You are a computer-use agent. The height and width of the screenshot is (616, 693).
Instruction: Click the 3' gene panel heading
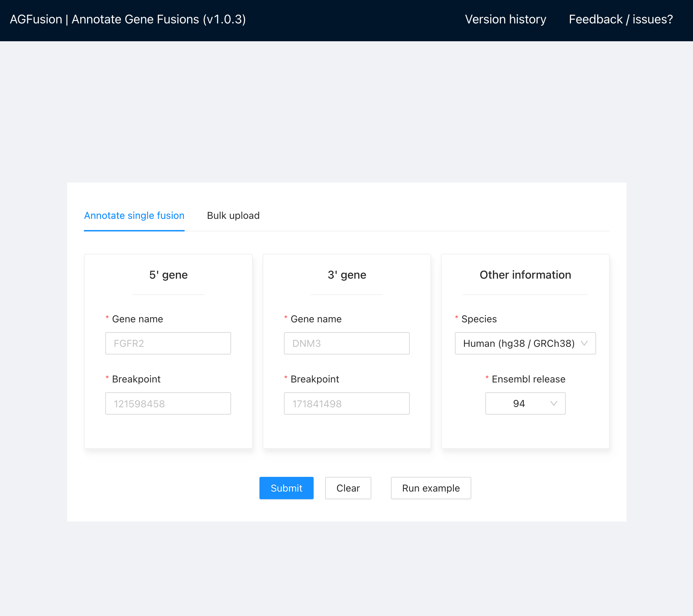click(x=346, y=275)
